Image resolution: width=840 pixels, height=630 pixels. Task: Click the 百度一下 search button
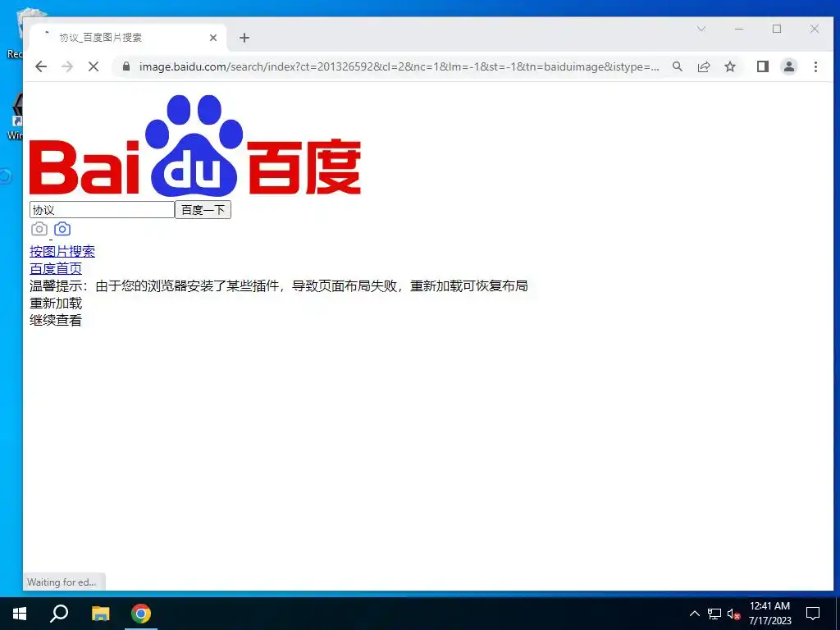(x=203, y=210)
